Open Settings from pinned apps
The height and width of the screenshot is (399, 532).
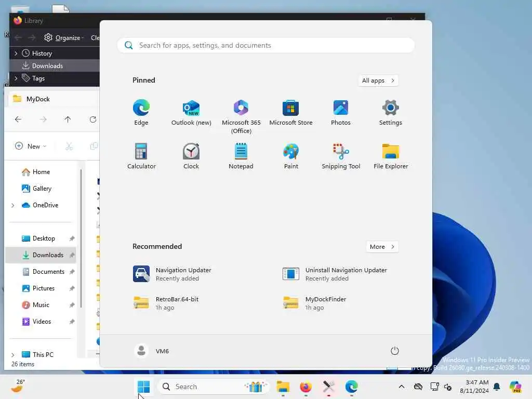(391, 113)
